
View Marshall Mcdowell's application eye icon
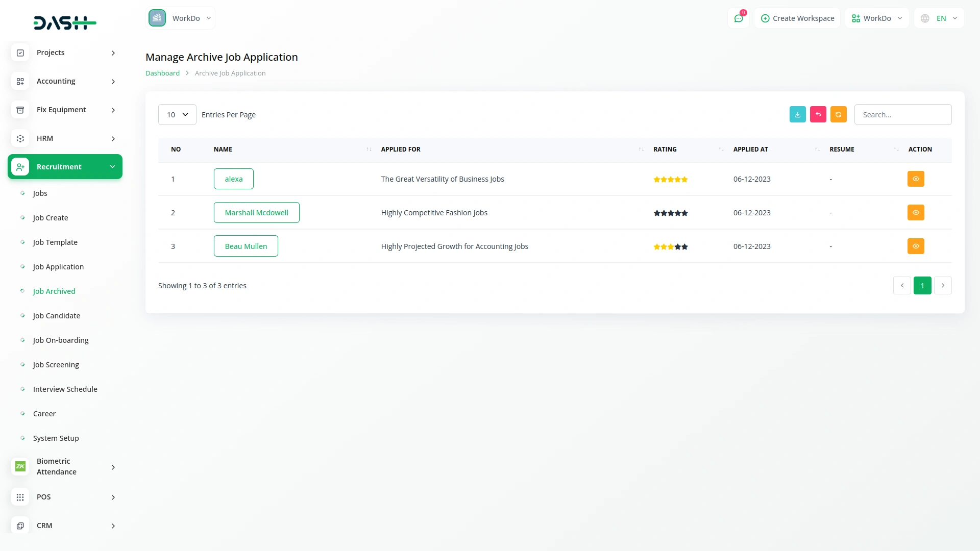[x=916, y=213]
